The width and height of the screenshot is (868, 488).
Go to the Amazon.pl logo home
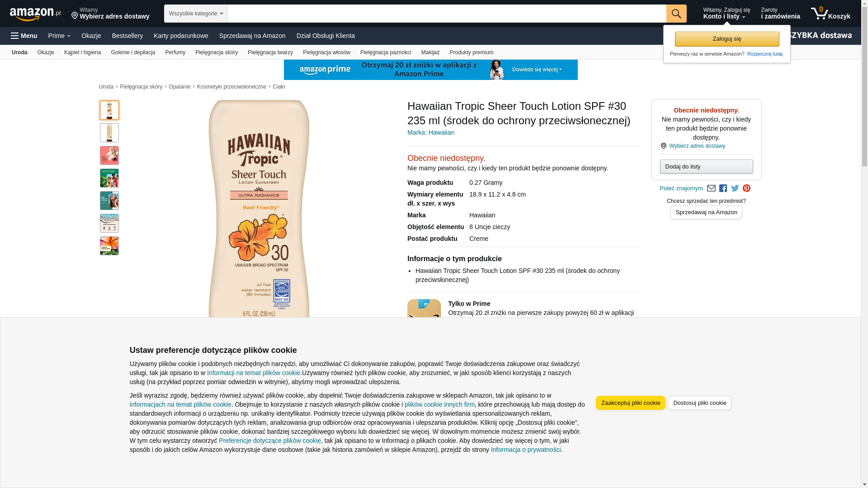pos(35,14)
